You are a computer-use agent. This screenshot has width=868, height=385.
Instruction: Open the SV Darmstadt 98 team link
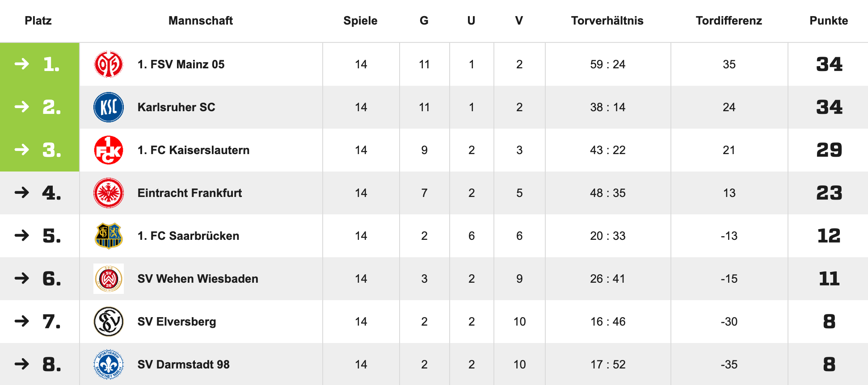coord(183,364)
